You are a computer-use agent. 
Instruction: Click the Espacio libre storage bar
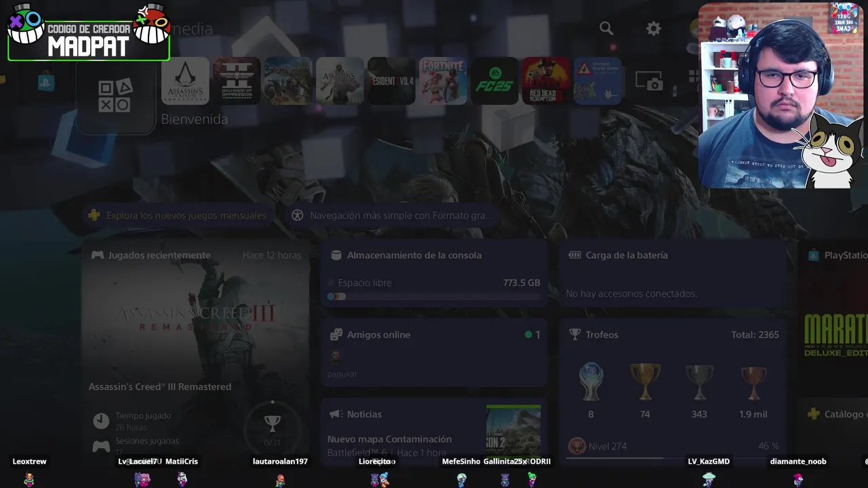(434, 296)
